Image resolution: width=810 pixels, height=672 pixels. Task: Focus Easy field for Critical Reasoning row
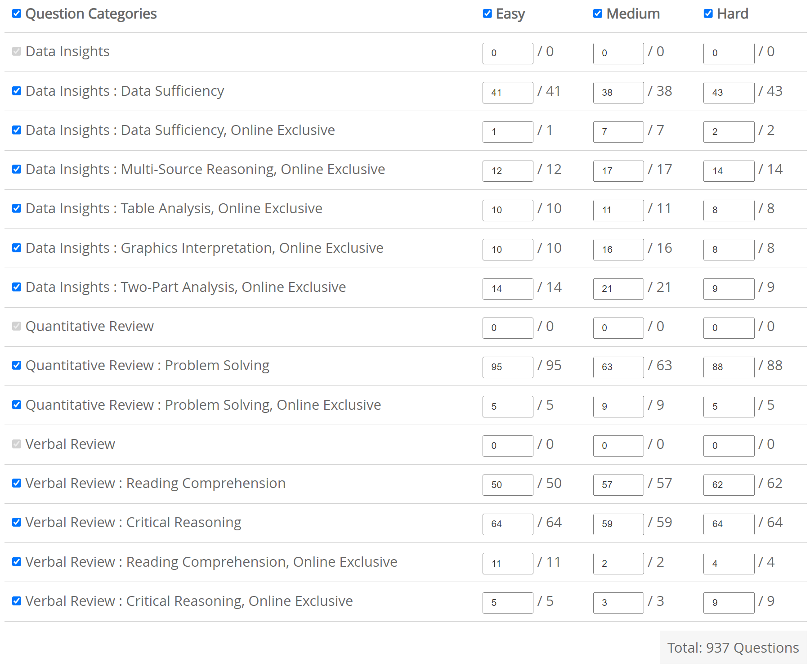508,524
